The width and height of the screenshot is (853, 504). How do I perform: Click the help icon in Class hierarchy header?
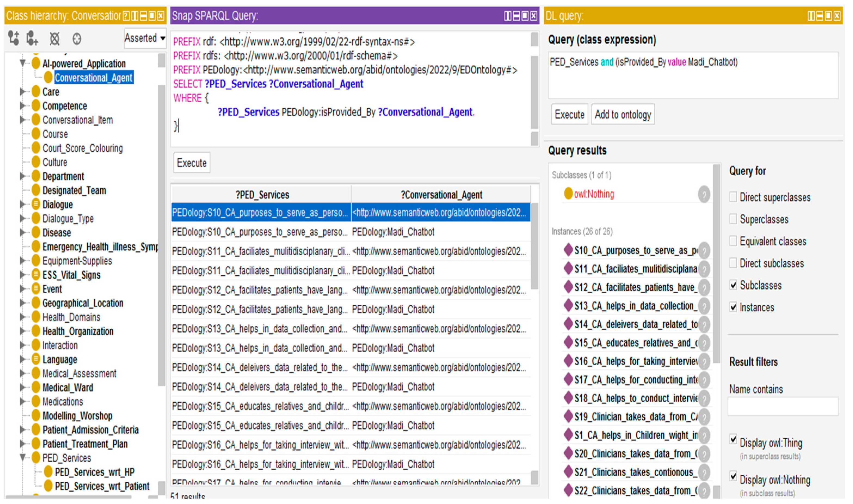(126, 15)
